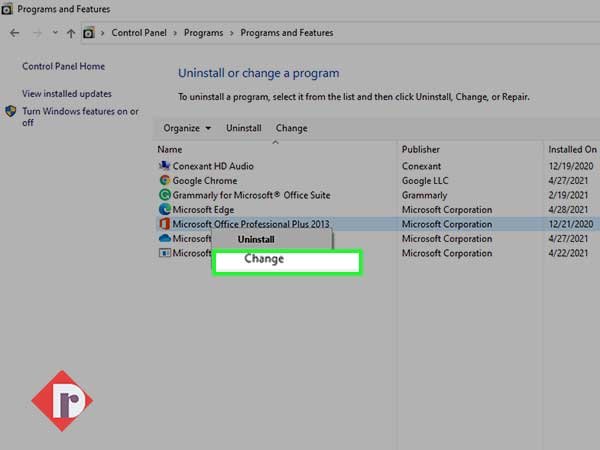Open Programs breadcrumb
600x450 pixels.
[203, 33]
